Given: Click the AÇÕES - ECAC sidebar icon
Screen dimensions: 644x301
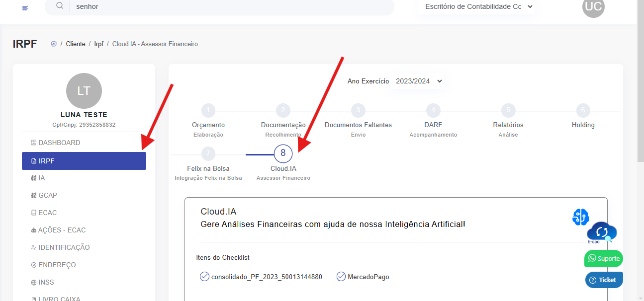Looking at the screenshot, I should coord(34,230).
